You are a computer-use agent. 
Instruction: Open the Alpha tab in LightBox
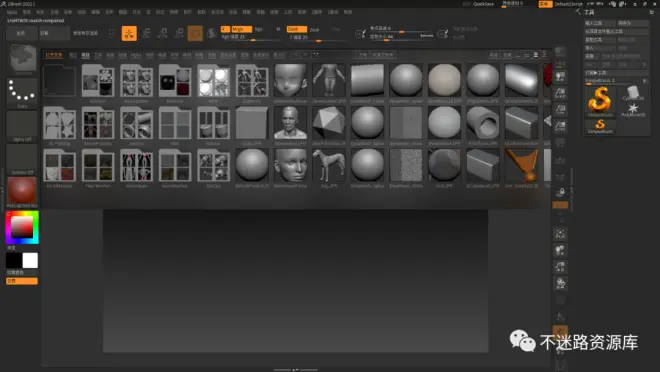(136, 55)
